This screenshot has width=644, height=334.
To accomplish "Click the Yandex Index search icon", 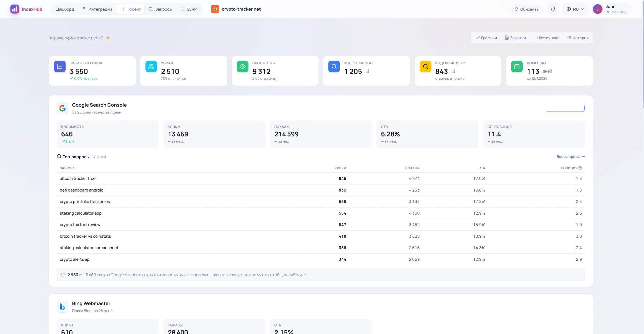I will [426, 67].
